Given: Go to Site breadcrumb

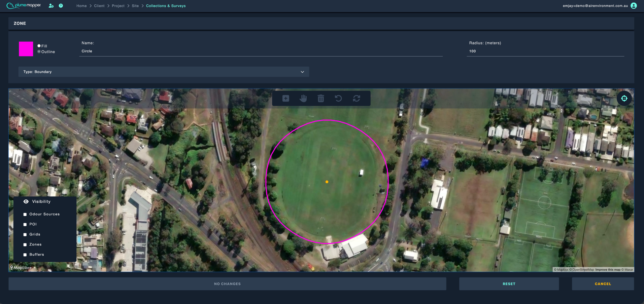Looking at the screenshot, I should (x=135, y=6).
